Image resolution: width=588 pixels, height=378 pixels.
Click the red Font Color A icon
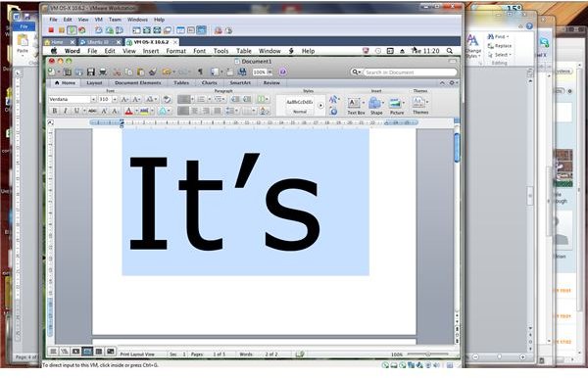(x=128, y=111)
